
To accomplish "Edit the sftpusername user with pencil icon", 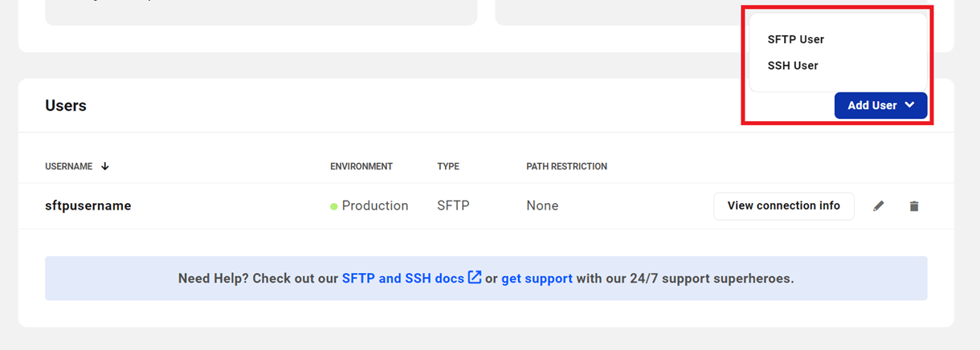I will point(879,206).
